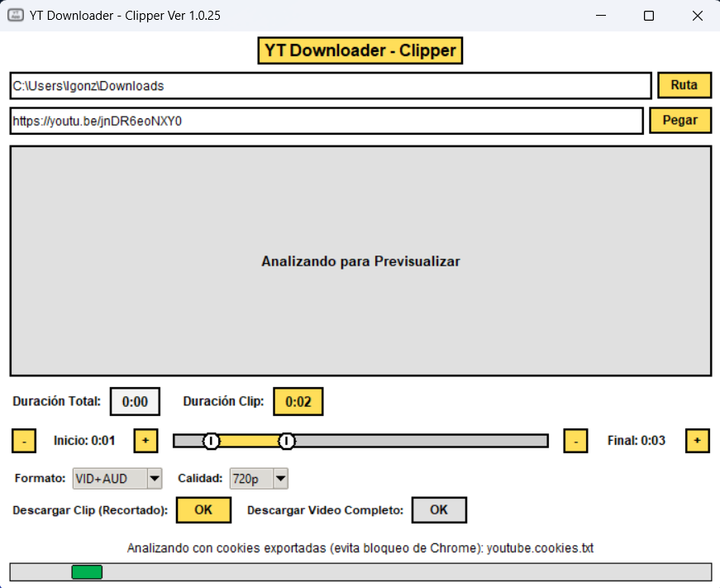This screenshot has height=588, width=720.
Task: Click the start handle on the clip range slider
Action: pyautogui.click(x=212, y=441)
